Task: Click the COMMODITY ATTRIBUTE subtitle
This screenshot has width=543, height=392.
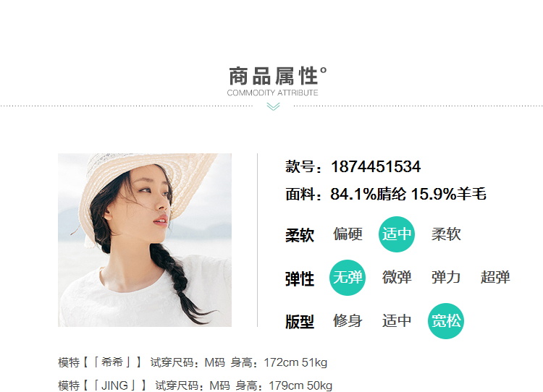Action: [272, 93]
